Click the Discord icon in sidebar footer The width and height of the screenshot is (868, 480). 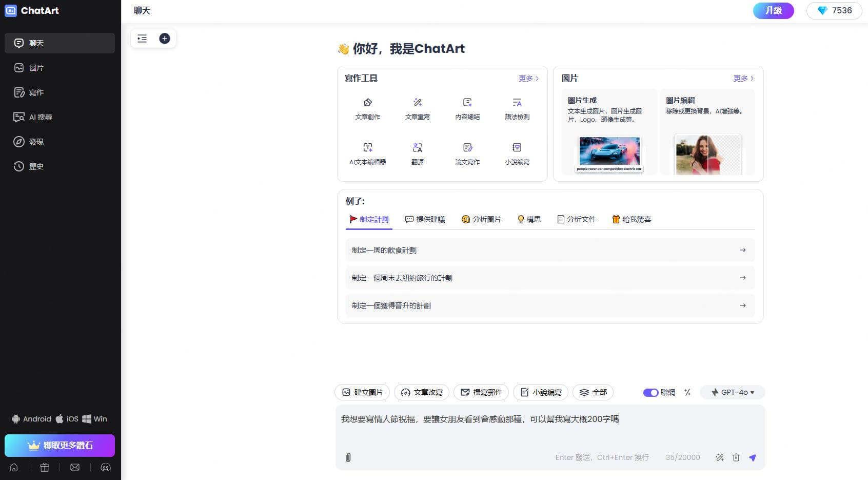pyautogui.click(x=106, y=467)
